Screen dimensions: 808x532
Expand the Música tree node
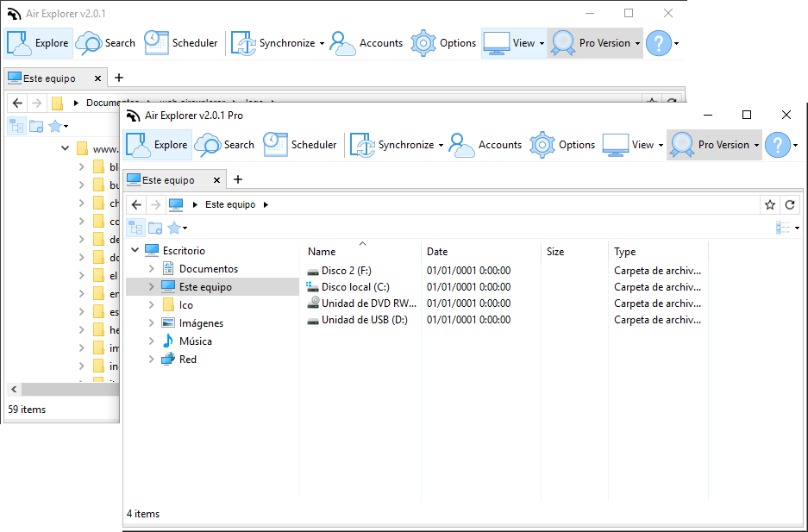point(152,341)
